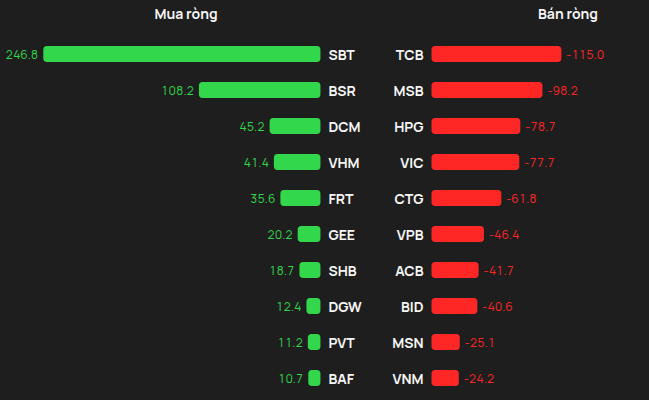This screenshot has height=400, width=649.
Task: Select the HPG ticker label
Action: 409,127
